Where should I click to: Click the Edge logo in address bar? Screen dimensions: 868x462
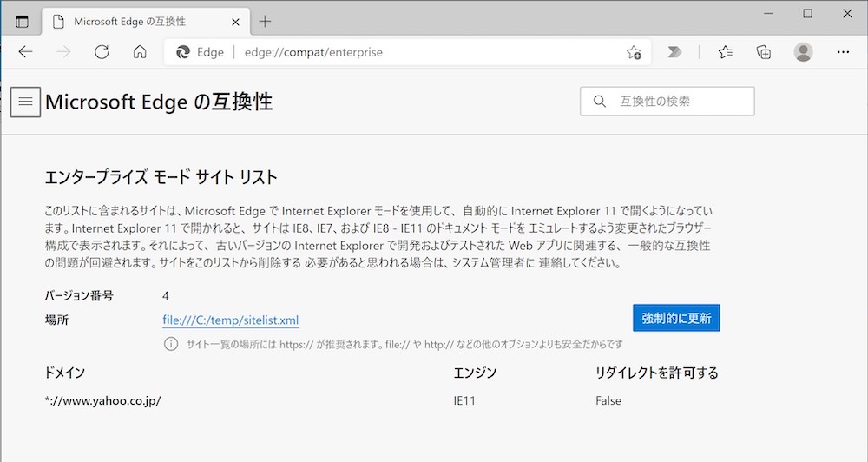[182, 52]
